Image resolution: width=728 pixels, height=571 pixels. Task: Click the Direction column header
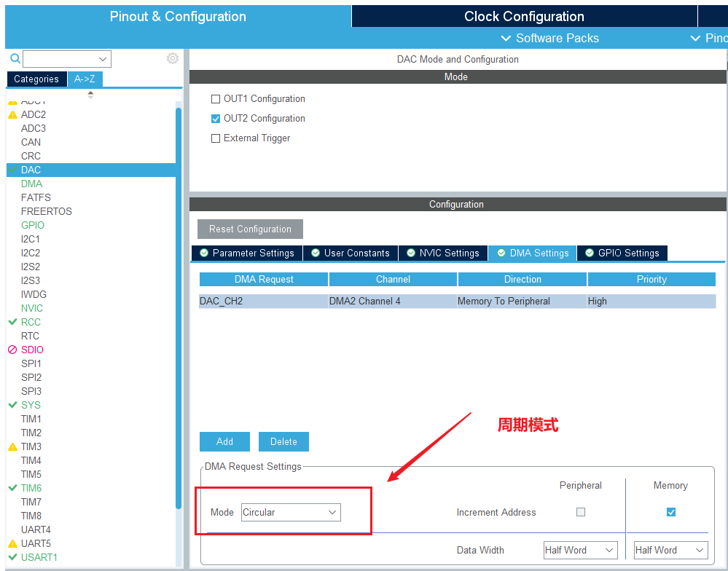click(522, 279)
